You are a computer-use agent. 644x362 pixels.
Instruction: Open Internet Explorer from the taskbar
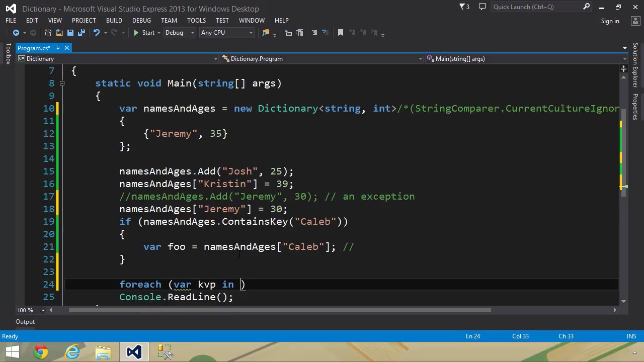pyautogui.click(x=72, y=351)
